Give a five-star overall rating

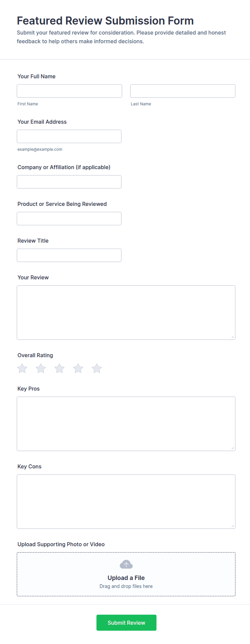coord(97,368)
